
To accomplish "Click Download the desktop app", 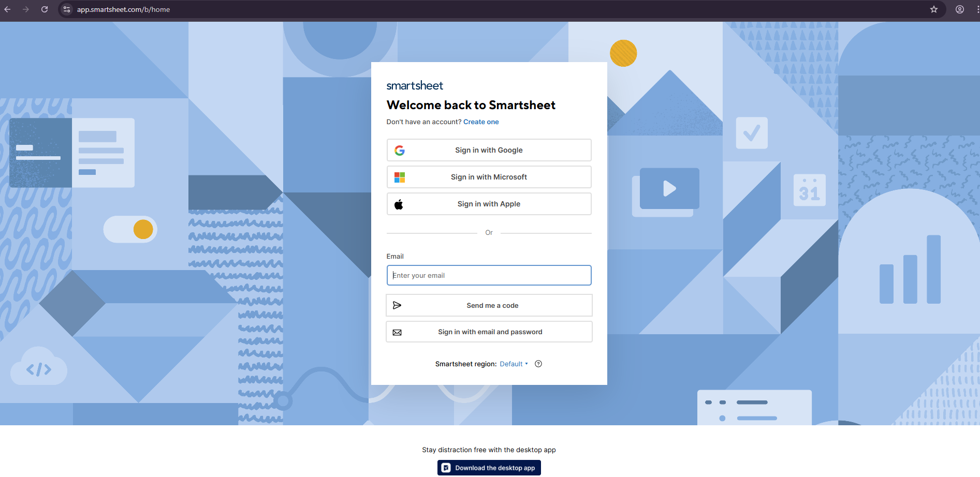I will click(x=489, y=468).
